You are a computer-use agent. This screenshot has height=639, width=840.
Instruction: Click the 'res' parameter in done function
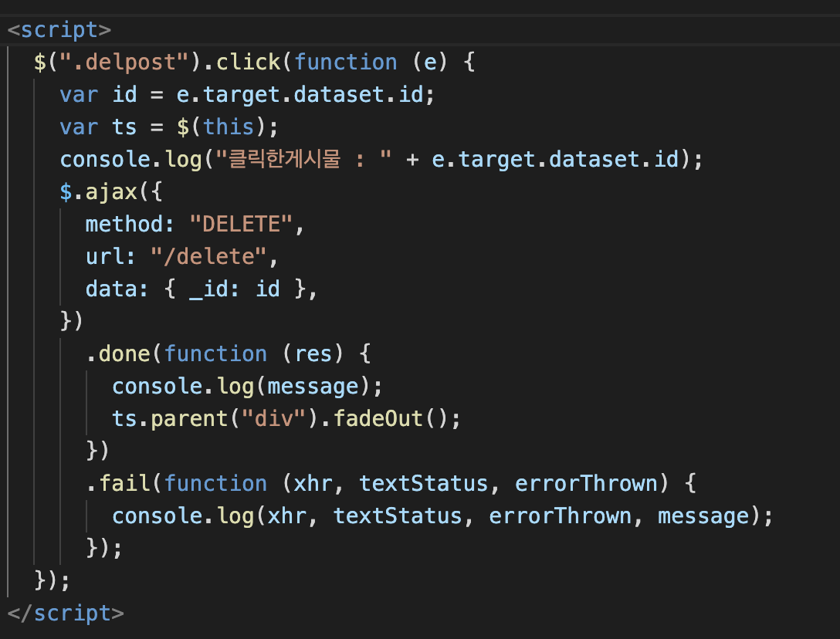(313, 354)
